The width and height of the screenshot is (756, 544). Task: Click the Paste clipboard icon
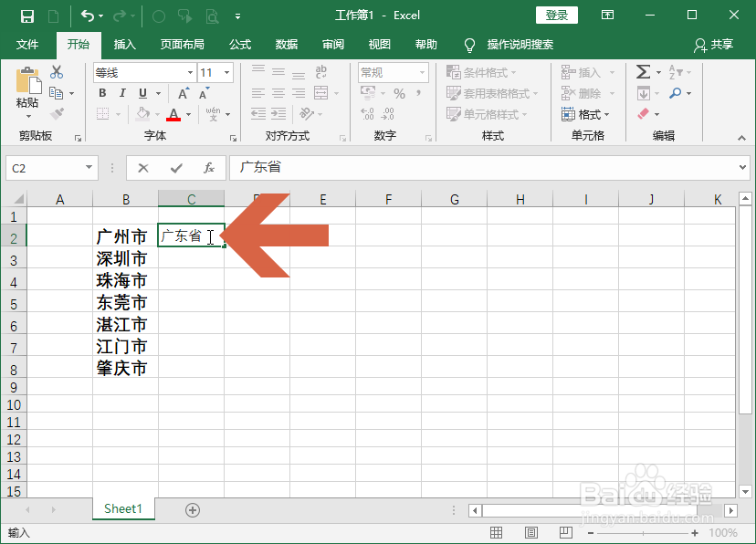[x=28, y=80]
